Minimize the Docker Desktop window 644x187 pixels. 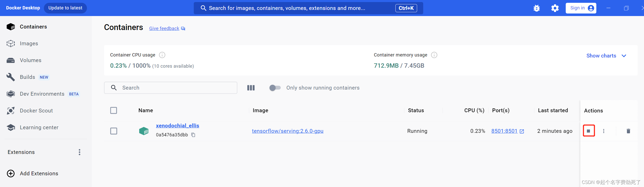click(x=609, y=8)
